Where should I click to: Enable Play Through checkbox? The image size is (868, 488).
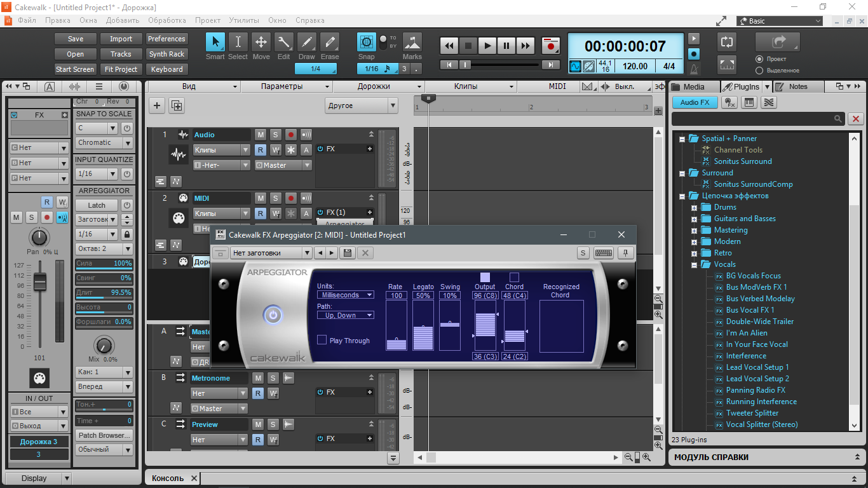point(322,340)
